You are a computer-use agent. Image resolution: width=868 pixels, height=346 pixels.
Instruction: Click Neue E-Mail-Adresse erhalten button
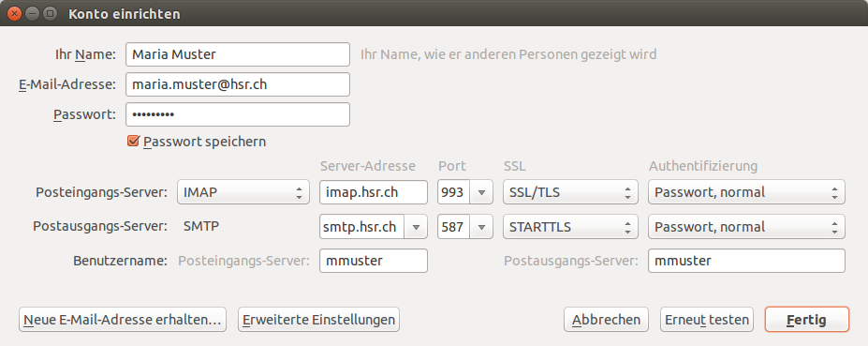123,320
